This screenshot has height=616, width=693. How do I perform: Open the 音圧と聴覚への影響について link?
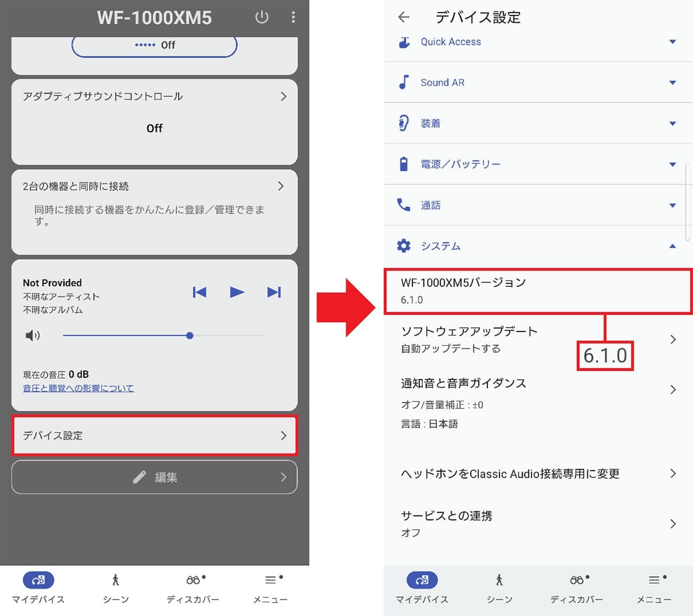77,388
